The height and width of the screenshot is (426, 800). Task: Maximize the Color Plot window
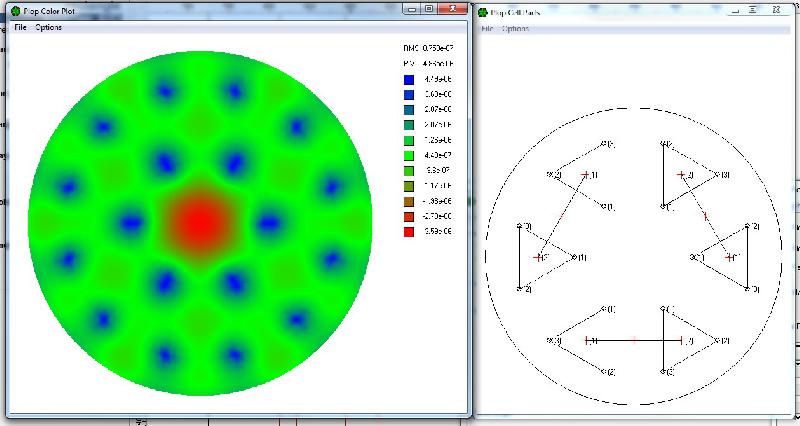click(x=429, y=9)
